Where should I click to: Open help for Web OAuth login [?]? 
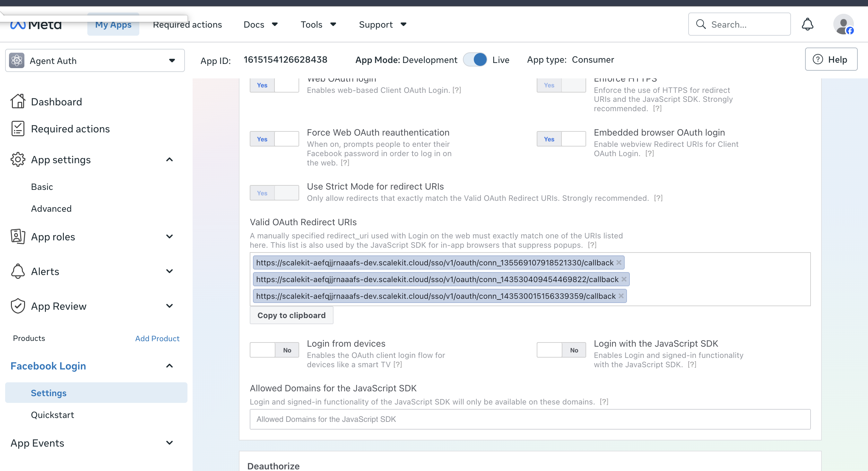coord(456,90)
